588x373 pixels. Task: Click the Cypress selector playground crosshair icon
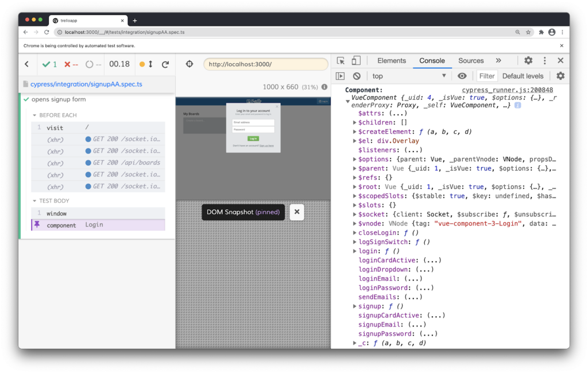point(189,64)
